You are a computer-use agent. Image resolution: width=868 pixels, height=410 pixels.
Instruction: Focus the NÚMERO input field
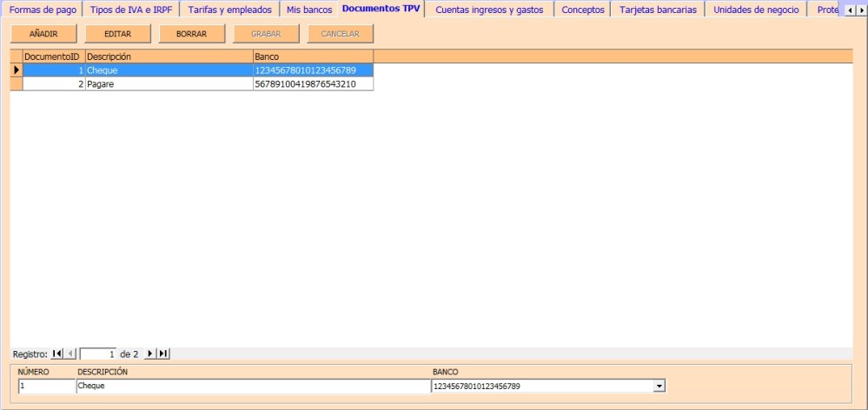46,386
